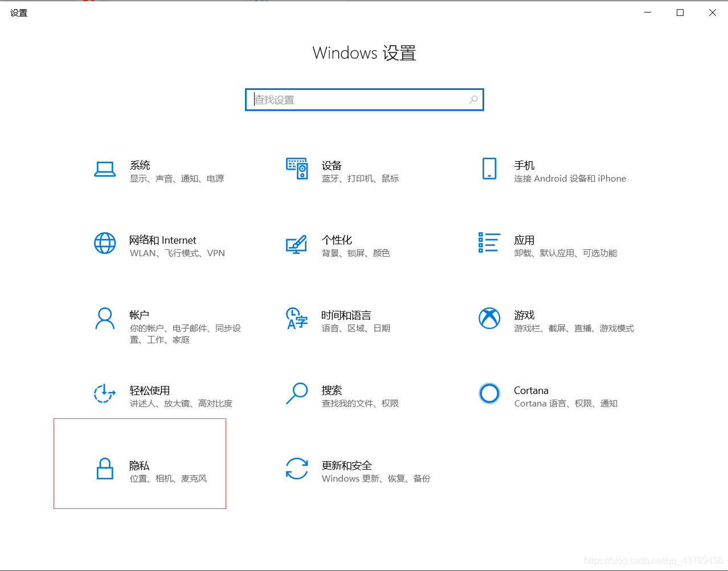This screenshot has height=571, width=728.
Task: Click 连接 Android 设备和 iPhone text
Action: tap(570, 179)
